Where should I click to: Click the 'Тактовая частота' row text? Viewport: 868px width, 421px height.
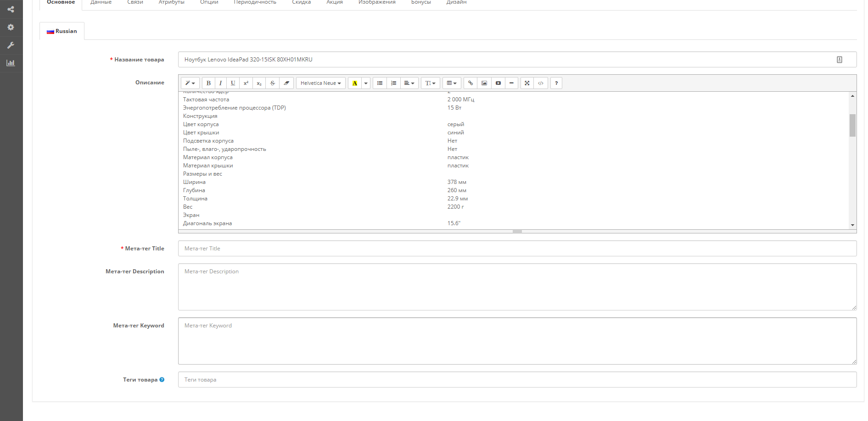206,100
